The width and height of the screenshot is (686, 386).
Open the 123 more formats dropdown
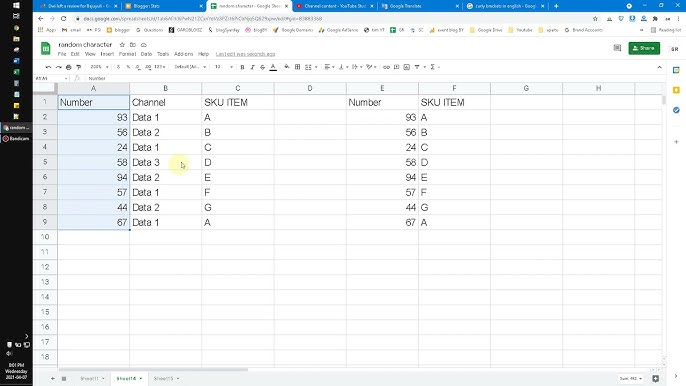pos(160,67)
